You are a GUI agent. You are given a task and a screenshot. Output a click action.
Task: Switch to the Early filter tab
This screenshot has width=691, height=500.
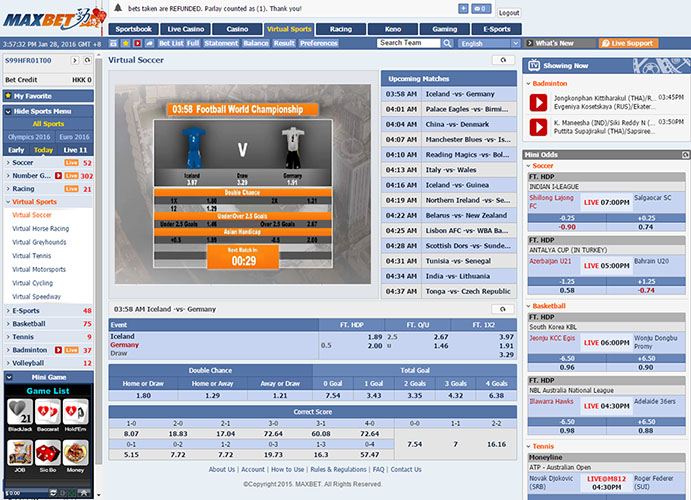(16, 150)
